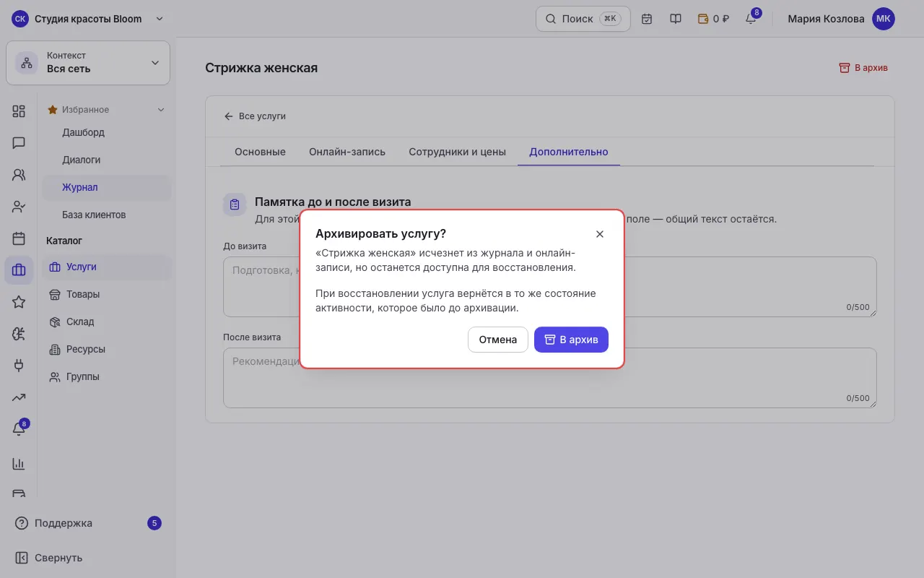
Task: Select "Журнал" in the sidebar
Action: 107,187
